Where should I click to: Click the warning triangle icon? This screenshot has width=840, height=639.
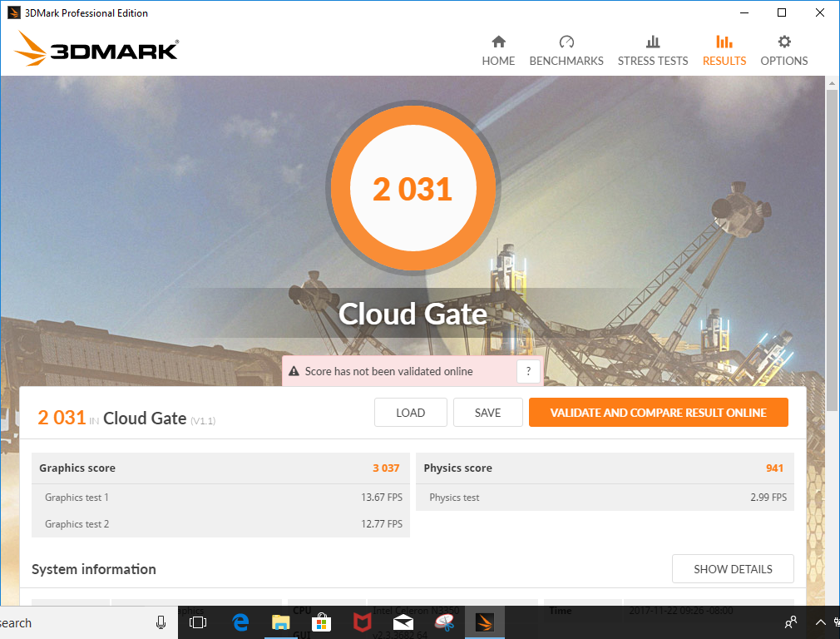click(294, 371)
